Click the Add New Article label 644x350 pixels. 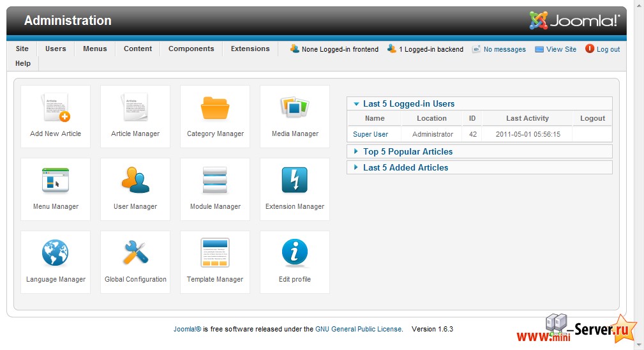click(56, 133)
